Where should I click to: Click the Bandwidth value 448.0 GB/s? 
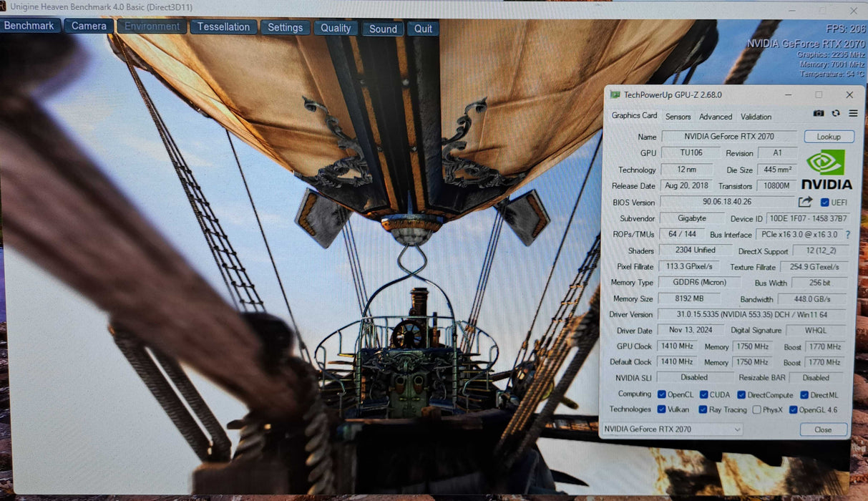[812, 299]
